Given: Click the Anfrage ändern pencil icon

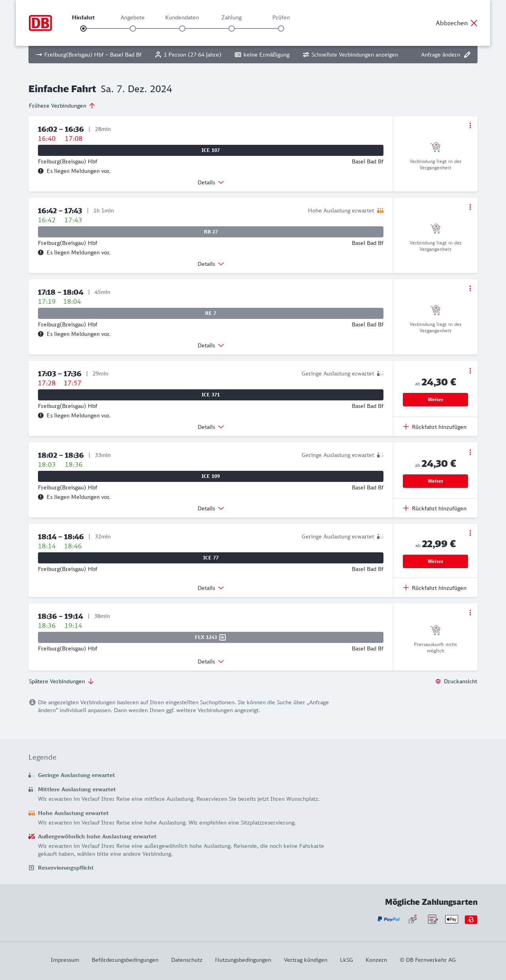Looking at the screenshot, I should (467, 55).
